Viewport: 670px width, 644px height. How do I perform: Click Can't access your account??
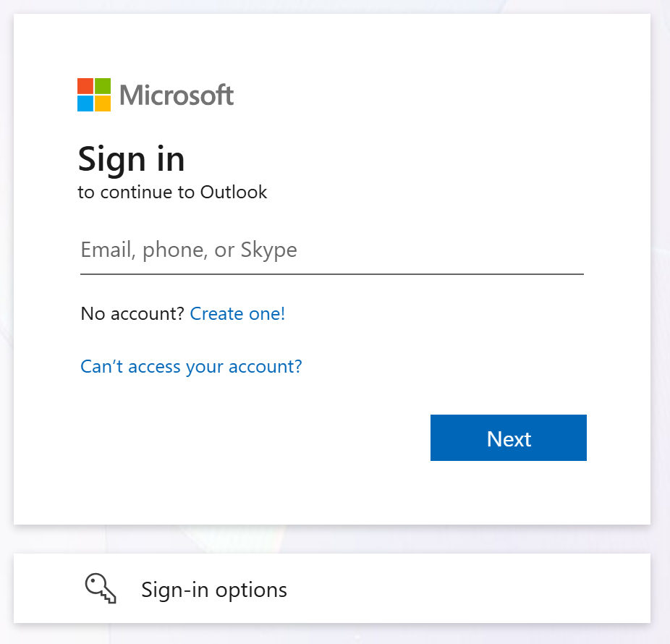(190, 366)
